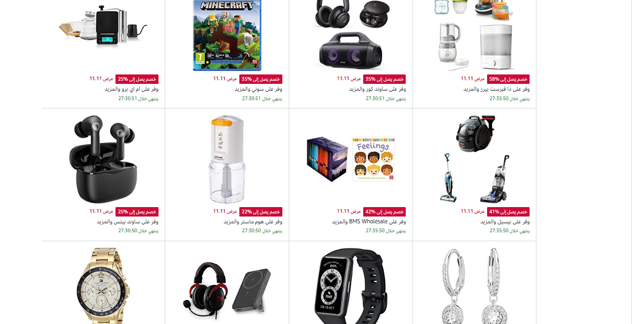Open the Minecraft game product image
The width and height of the screenshot is (644, 324).
click(227, 35)
